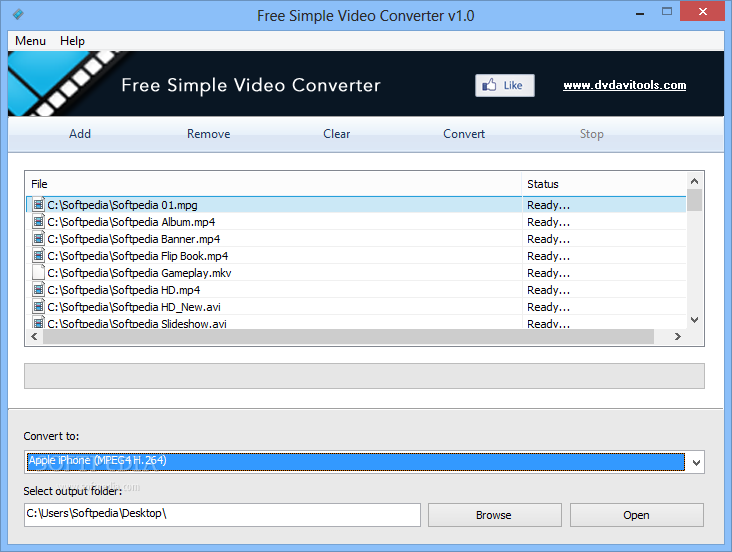Select row C:\Softpedia\Softpedia 01.mpg
The image size is (732, 552).
pos(356,205)
